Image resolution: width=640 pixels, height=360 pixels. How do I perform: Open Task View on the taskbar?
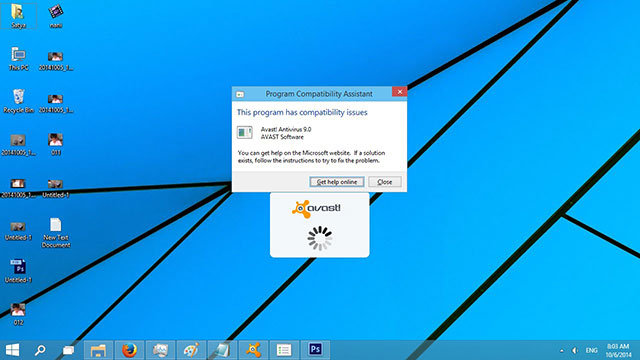pos(68,350)
